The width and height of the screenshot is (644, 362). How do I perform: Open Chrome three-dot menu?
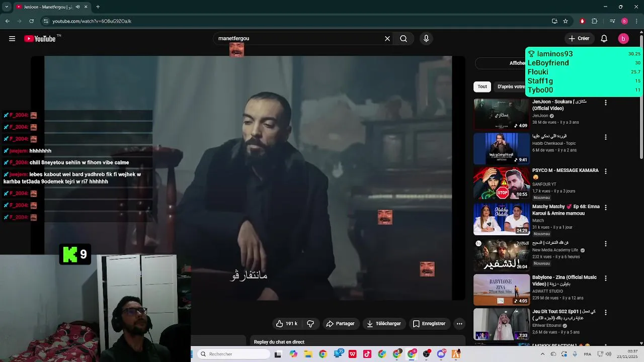click(637, 21)
